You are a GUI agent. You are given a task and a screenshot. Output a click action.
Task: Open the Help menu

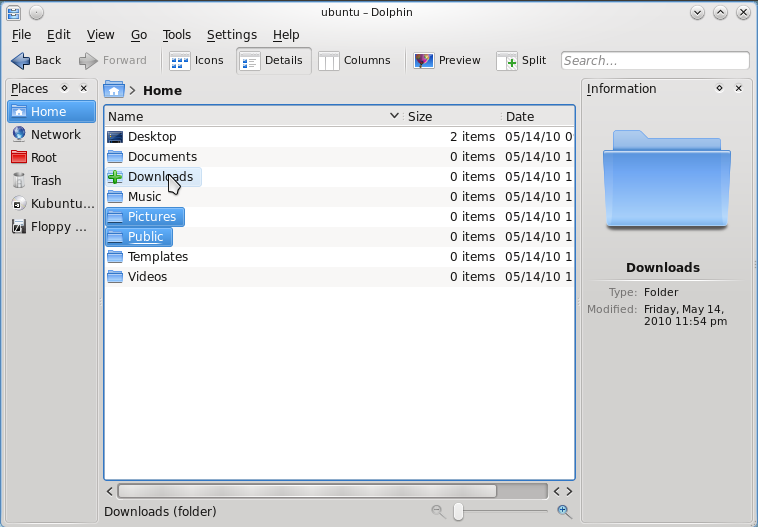click(x=286, y=35)
